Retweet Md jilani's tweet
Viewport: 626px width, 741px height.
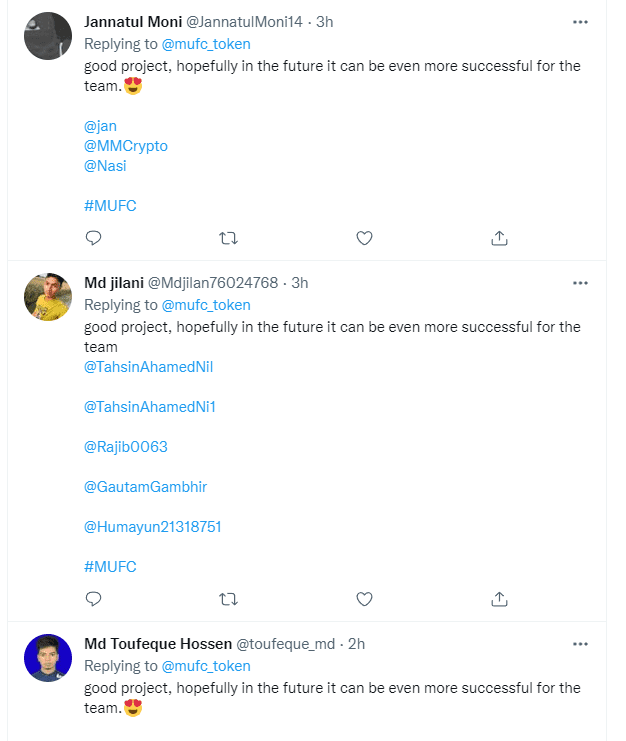tap(228, 599)
